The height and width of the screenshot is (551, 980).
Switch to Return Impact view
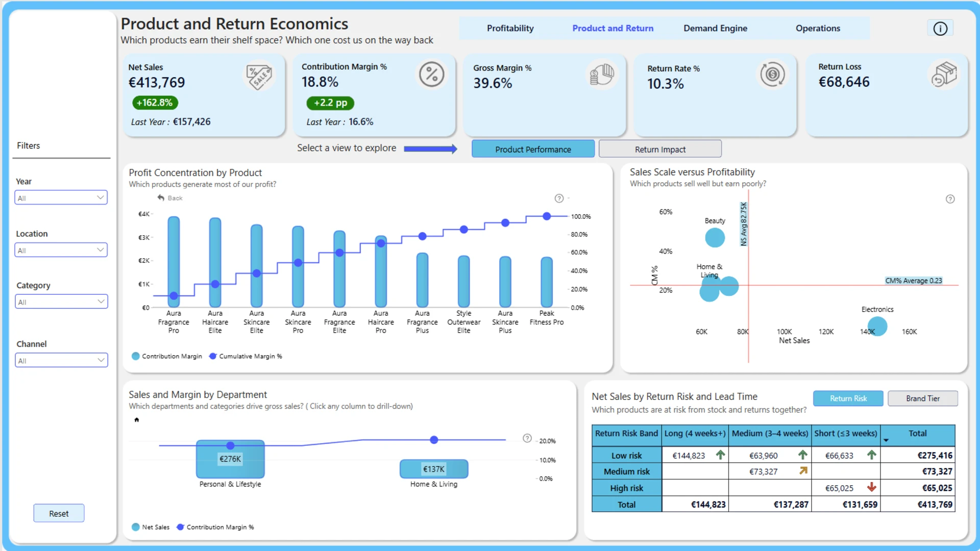coord(660,149)
